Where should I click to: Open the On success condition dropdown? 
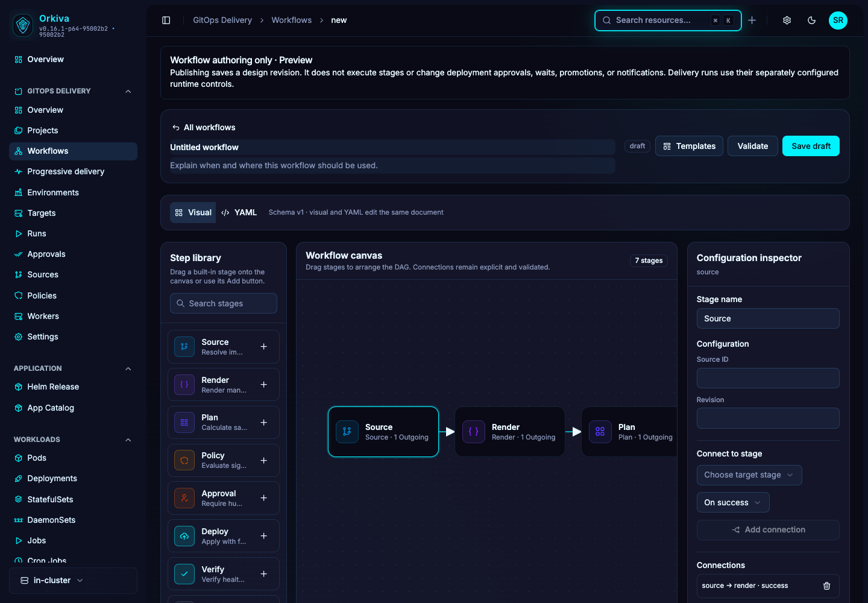point(733,502)
